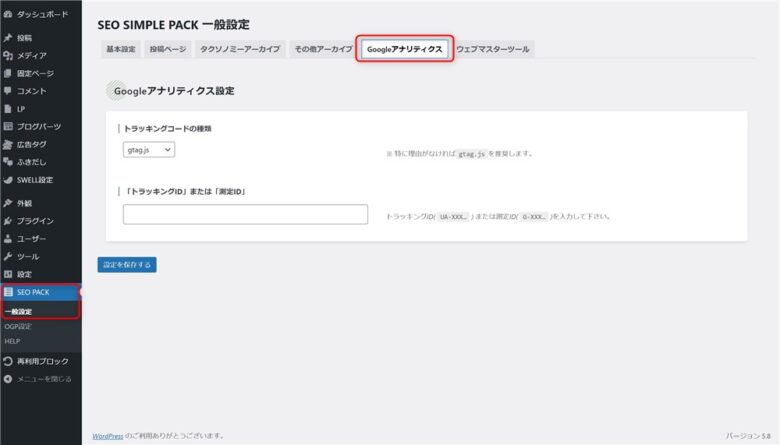Follow the WordPress footer link

coord(108,436)
